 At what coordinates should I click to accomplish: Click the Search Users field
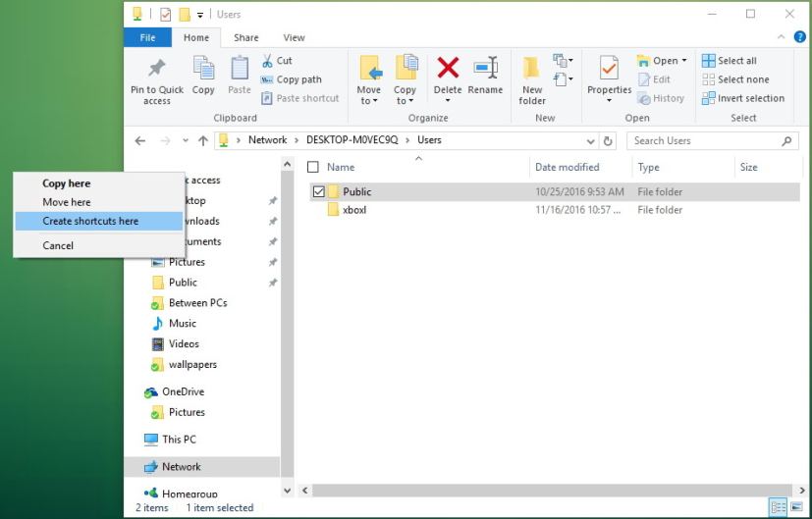tap(714, 140)
